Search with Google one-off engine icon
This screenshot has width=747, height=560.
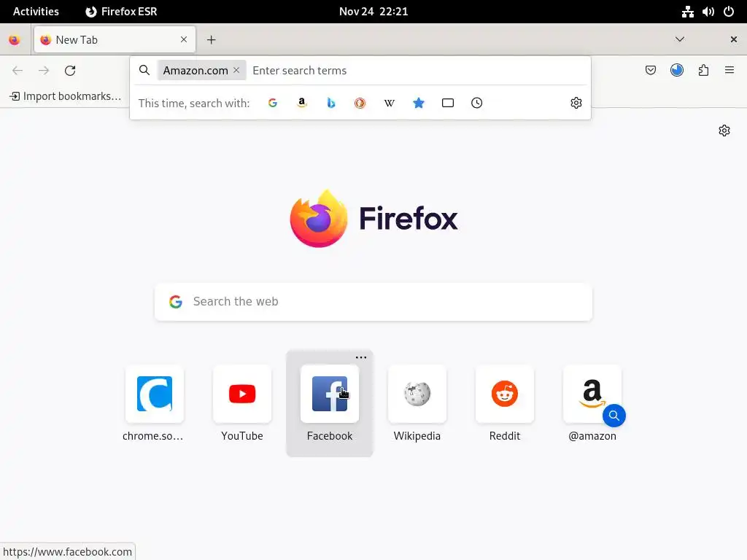pos(273,103)
